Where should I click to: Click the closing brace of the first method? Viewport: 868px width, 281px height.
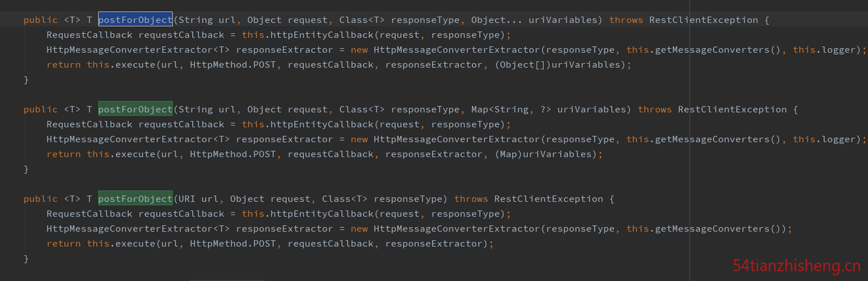tap(26, 79)
